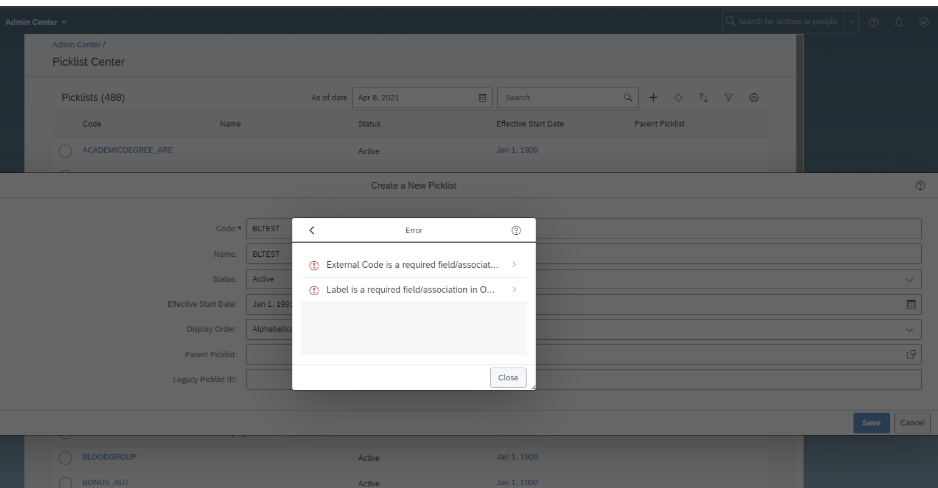Open External Code required field error
Image resolution: width=938 pixels, height=488 pixels.
pos(413,265)
